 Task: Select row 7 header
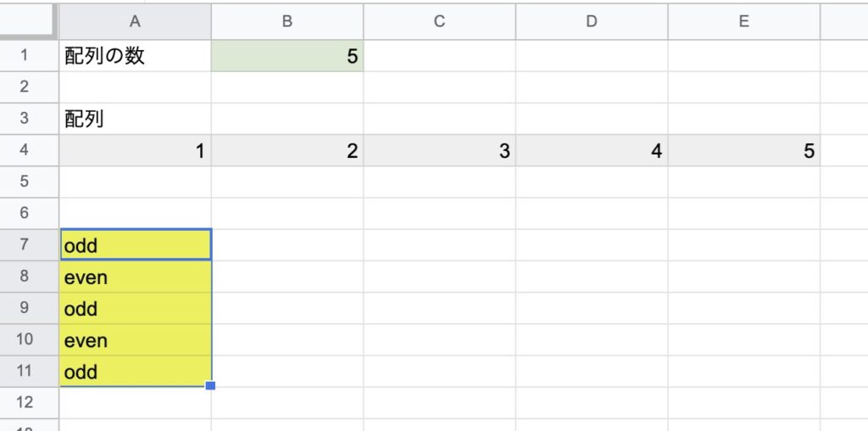pyautogui.click(x=24, y=245)
